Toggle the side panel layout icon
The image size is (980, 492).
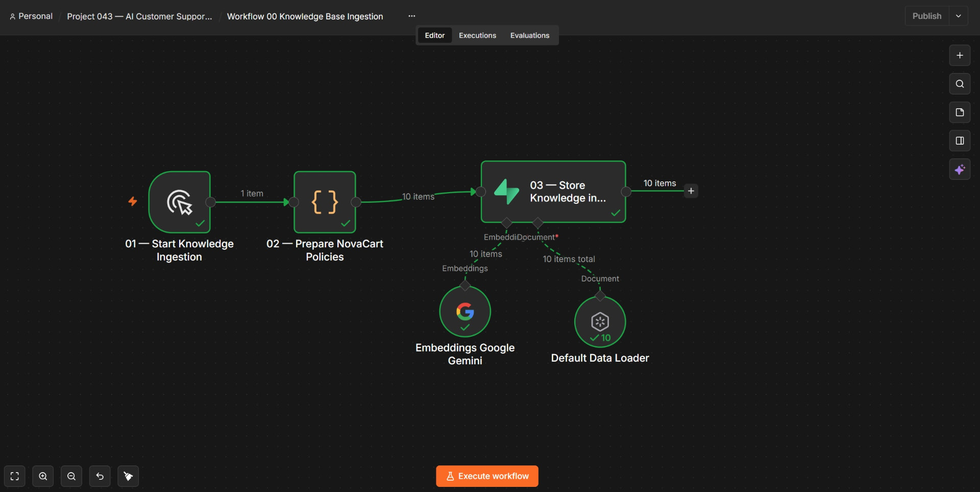(x=960, y=140)
